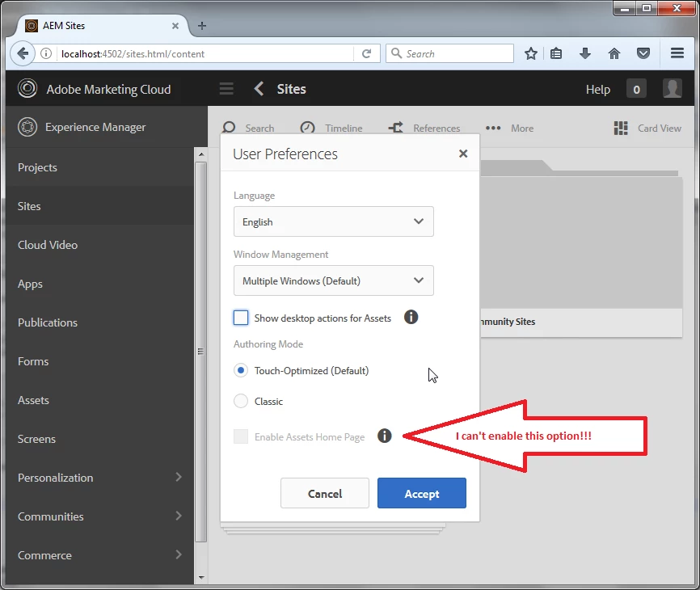Image resolution: width=700 pixels, height=590 pixels.
Task: Select Classic authoring mode
Action: click(241, 401)
